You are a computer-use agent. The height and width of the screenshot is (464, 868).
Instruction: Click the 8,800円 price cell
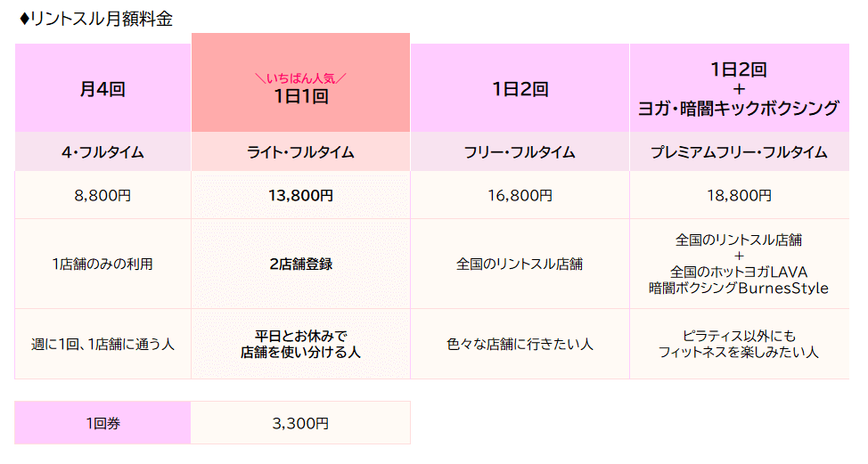[102, 195]
